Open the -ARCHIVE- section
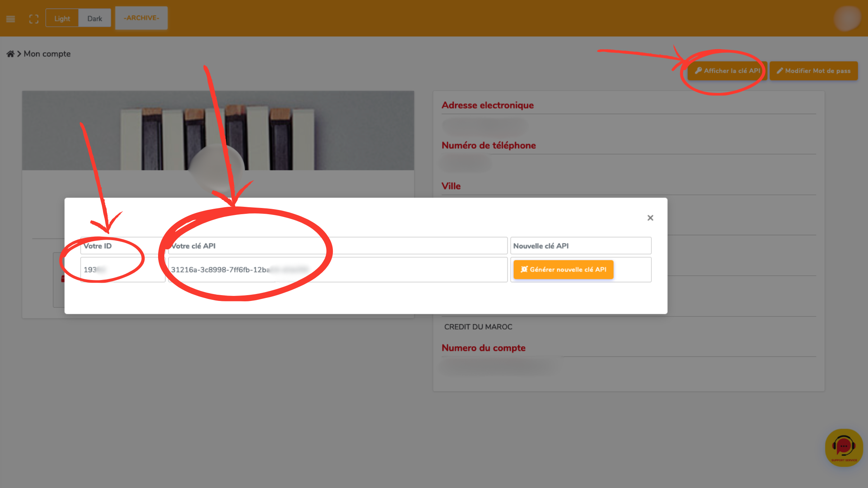This screenshot has width=868, height=488. [141, 18]
